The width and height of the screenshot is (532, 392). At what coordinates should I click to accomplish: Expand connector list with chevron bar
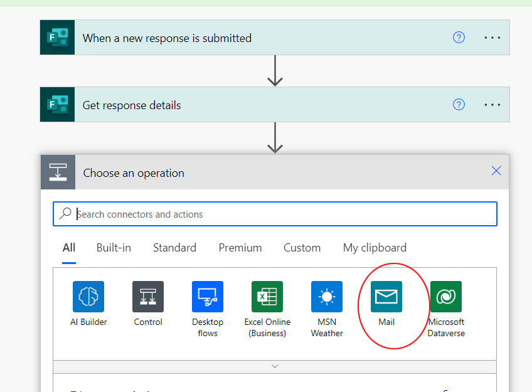click(275, 366)
